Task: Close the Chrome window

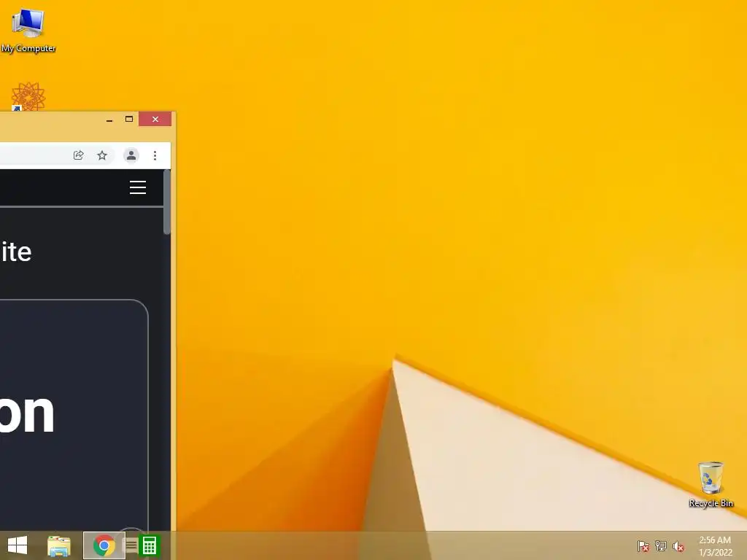Action: [x=155, y=119]
